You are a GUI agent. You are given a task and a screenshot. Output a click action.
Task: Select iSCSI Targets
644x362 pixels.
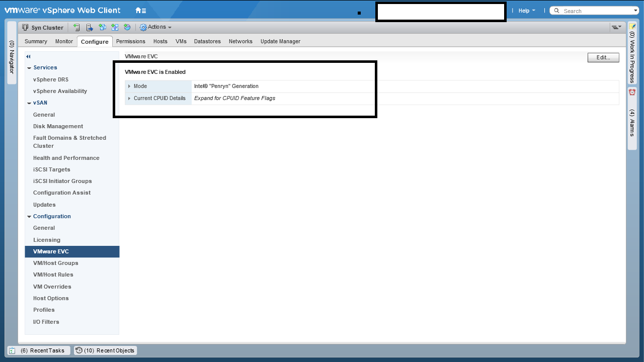point(52,169)
